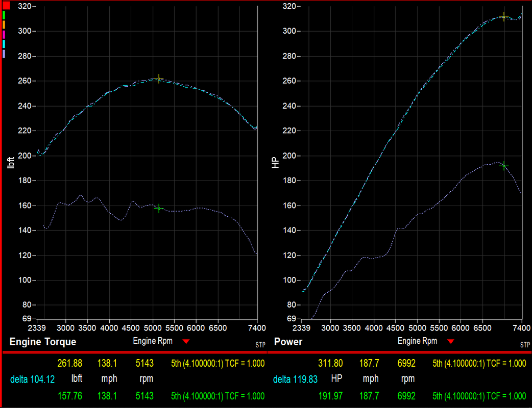
Task: Click the lbft unit label in torque readout
Action: point(77,378)
